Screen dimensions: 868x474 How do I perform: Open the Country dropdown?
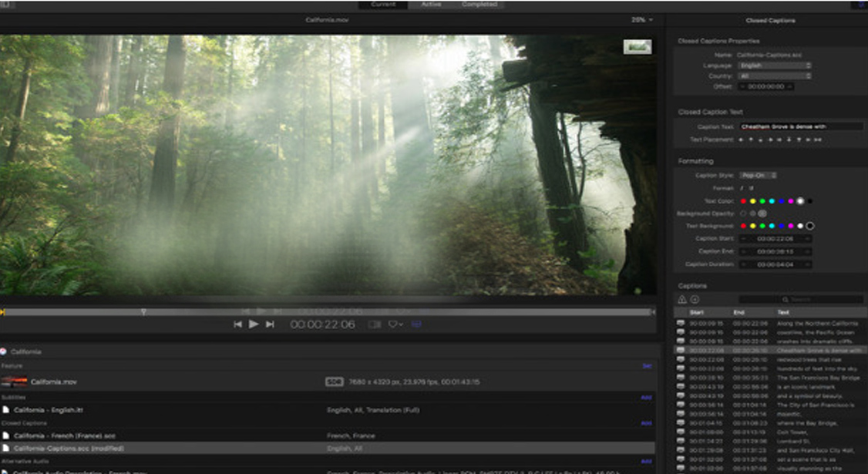(774, 76)
